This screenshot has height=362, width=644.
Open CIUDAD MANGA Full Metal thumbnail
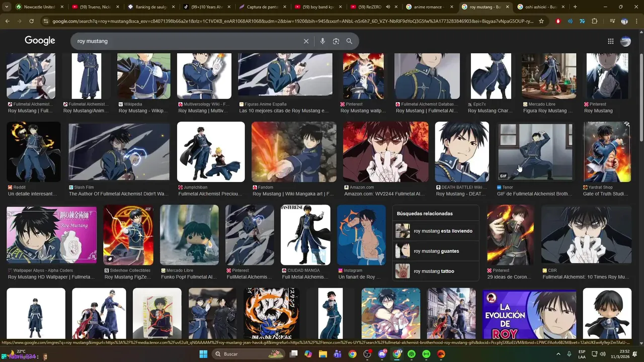click(305, 235)
